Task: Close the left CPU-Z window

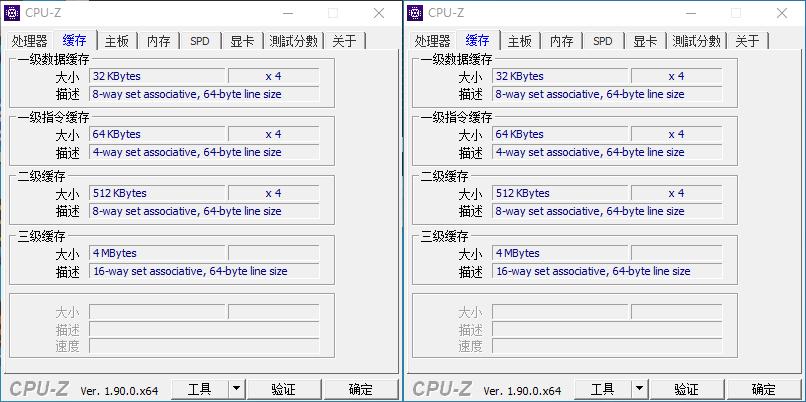Action: (379, 13)
